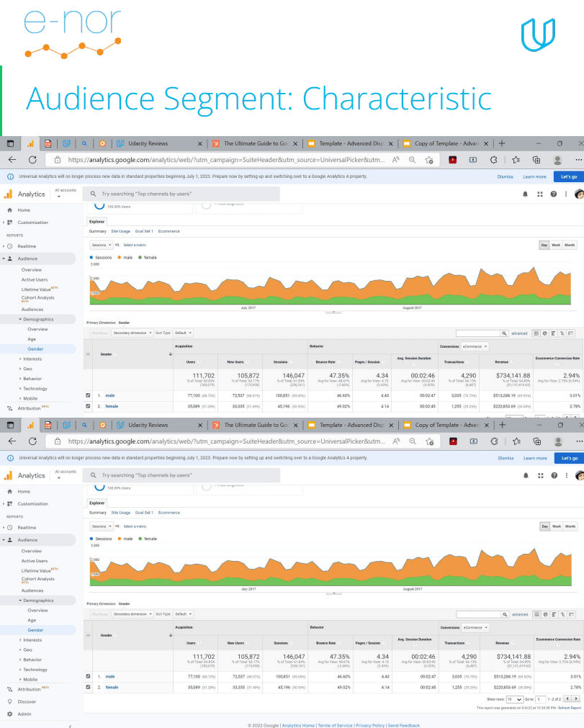The image size is (584, 728).
Task: Uncheck the male row checkbox in the lower window
Action: click(88, 676)
